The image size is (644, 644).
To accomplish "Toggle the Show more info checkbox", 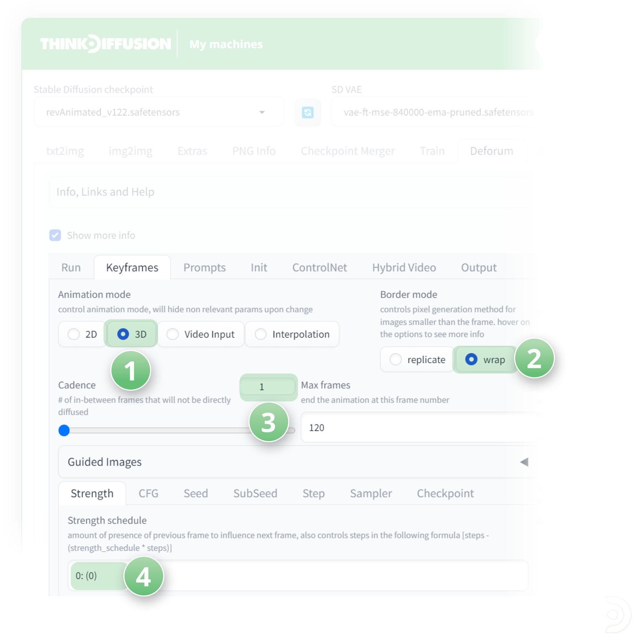I will (55, 235).
